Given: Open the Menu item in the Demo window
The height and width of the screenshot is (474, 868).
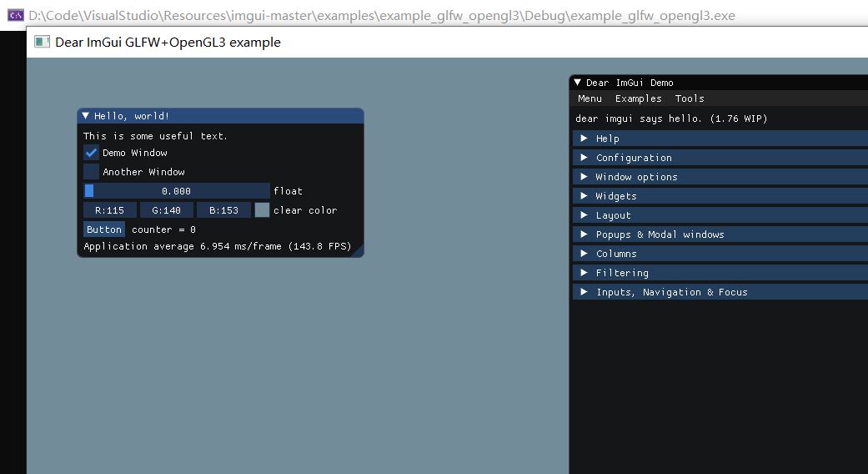Looking at the screenshot, I should [590, 98].
